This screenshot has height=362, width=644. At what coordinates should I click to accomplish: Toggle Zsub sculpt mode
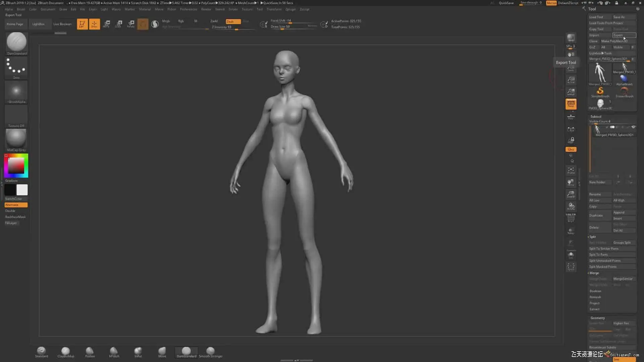pos(233,21)
